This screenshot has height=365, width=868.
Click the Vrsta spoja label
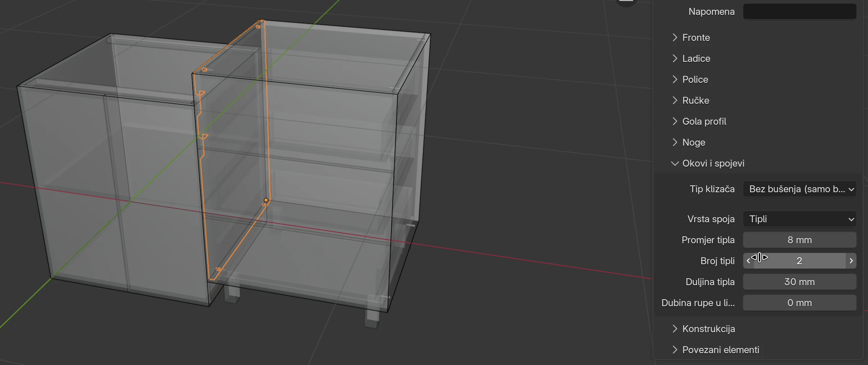(711, 219)
